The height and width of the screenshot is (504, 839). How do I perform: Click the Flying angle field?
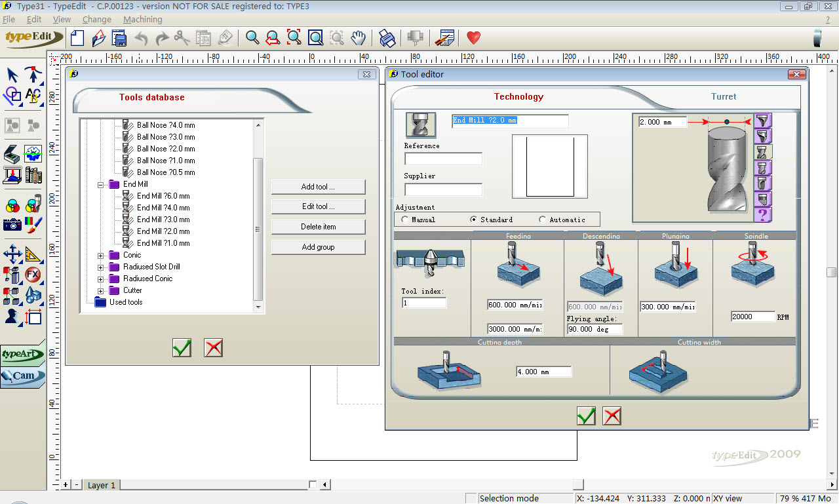595,329
